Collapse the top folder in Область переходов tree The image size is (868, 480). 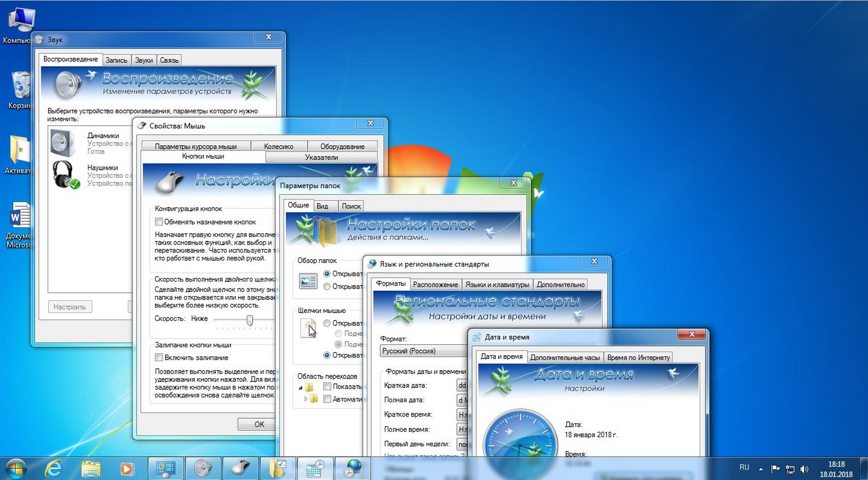[301, 387]
